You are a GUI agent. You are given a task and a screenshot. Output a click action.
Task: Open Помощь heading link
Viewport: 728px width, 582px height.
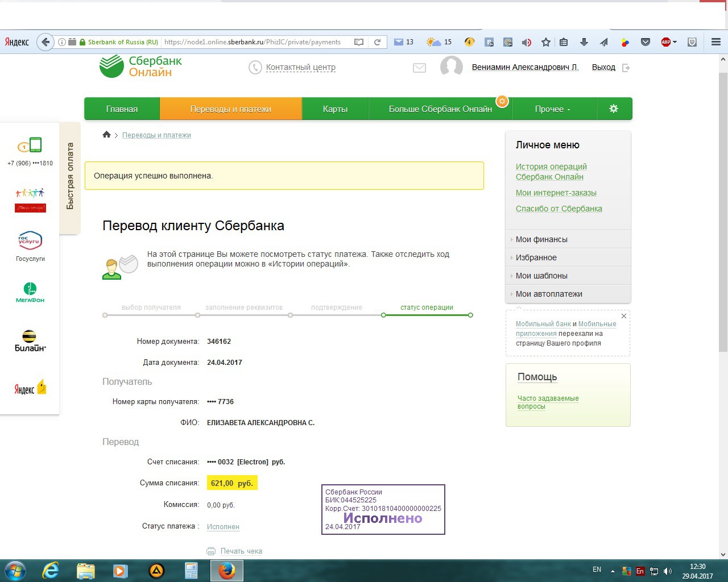coord(537,377)
